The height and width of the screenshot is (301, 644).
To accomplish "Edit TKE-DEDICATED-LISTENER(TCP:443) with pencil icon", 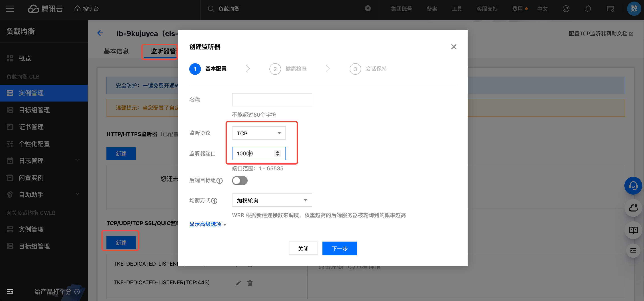I will click(x=238, y=283).
